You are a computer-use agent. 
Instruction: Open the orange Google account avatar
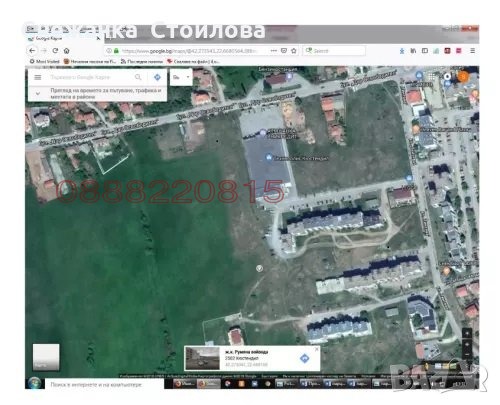[462, 77]
